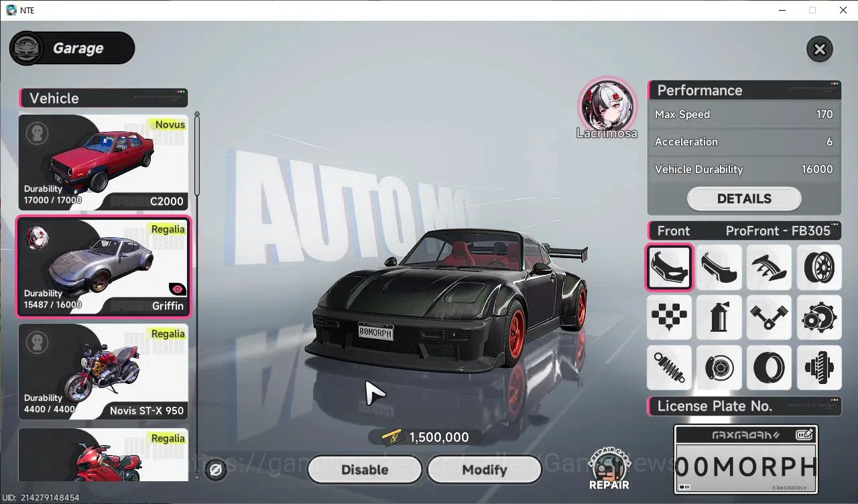Select the rear bumper part icon

pyautogui.click(x=719, y=267)
